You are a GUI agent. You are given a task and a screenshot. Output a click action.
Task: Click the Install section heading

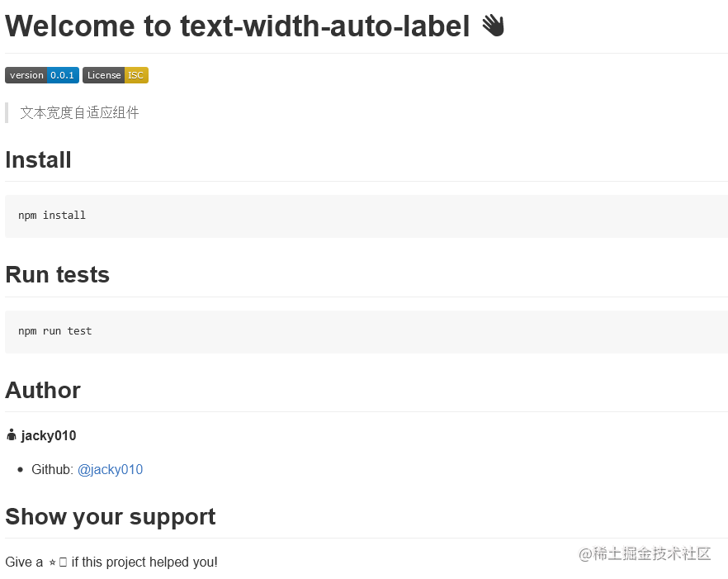(x=39, y=160)
